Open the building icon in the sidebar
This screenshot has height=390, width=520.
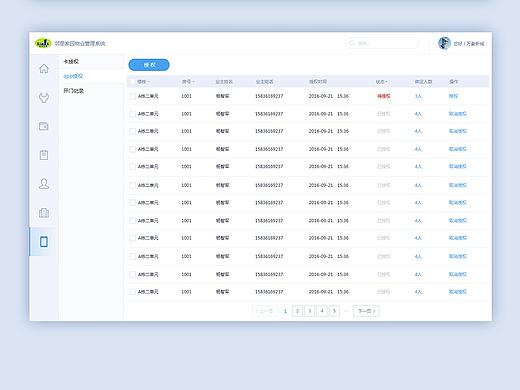click(44, 213)
